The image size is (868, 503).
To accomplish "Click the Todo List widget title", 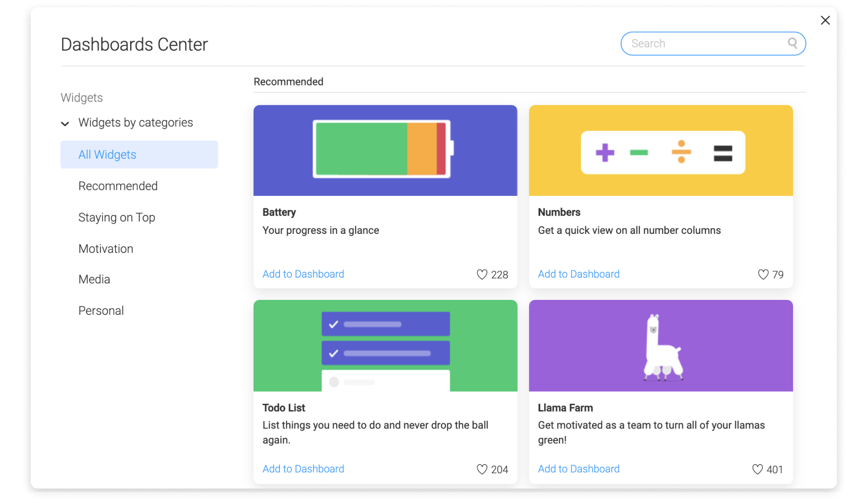I will click(284, 408).
